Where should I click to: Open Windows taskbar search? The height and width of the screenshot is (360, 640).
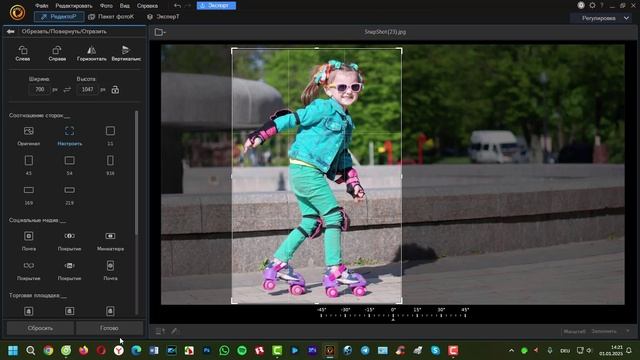coord(31,350)
